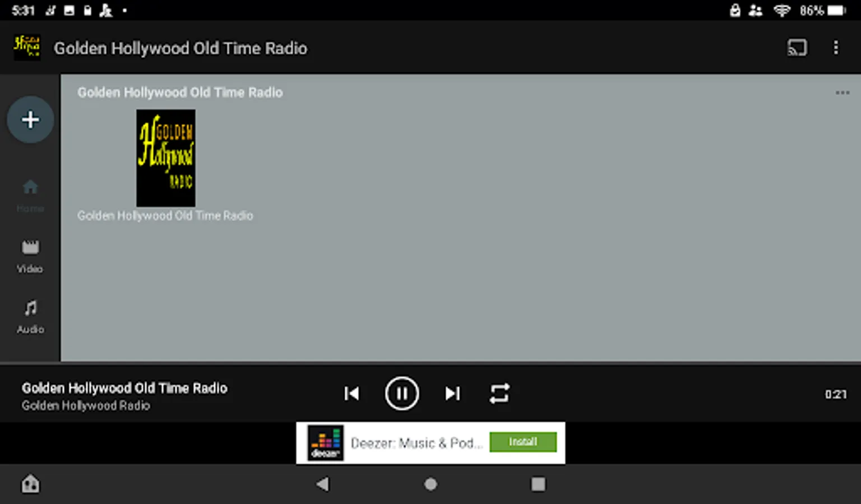Image resolution: width=861 pixels, height=504 pixels.
Task: Tap the section heading Golden Hollywood Old Time Radio
Action: [x=180, y=92]
